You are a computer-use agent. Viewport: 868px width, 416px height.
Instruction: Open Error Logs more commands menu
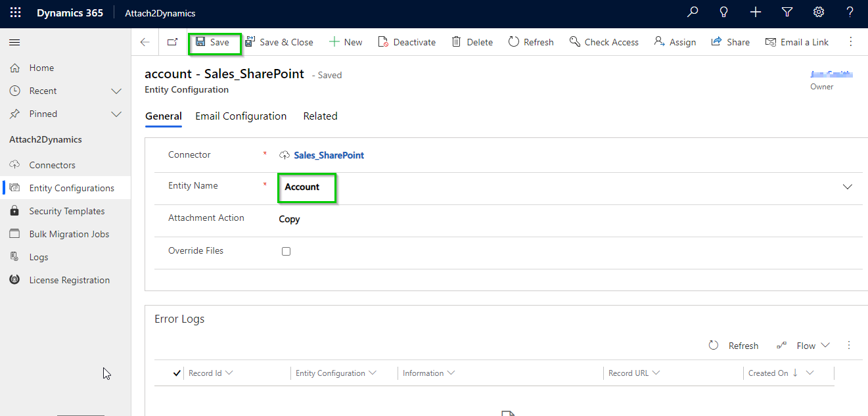(849, 346)
